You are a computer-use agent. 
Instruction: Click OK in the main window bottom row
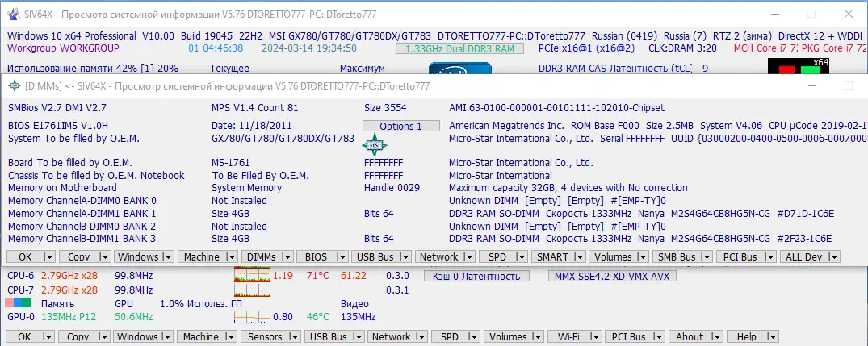point(26,336)
